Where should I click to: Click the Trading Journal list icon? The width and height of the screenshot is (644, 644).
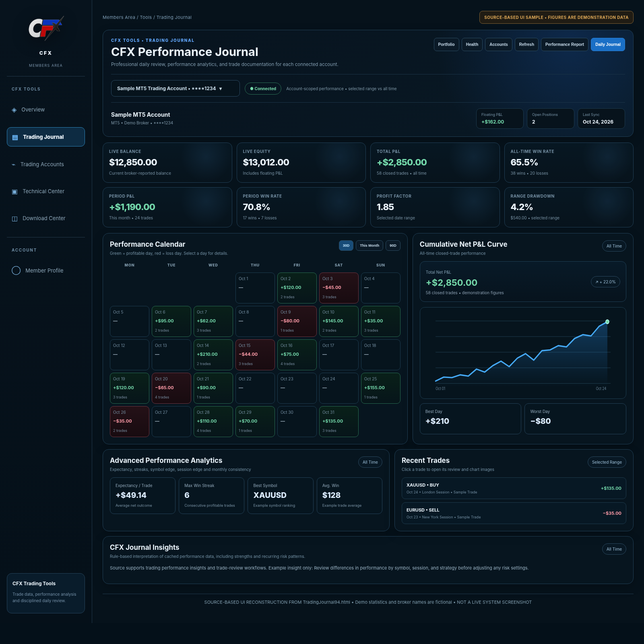[15, 137]
